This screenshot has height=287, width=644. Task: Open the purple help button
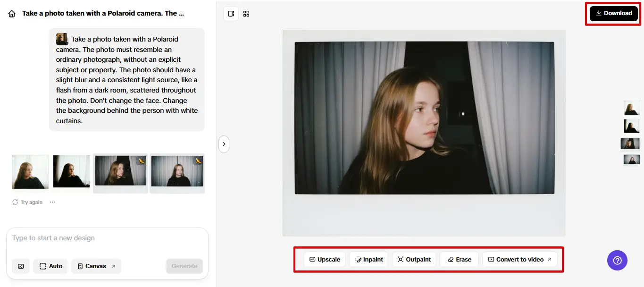[617, 260]
